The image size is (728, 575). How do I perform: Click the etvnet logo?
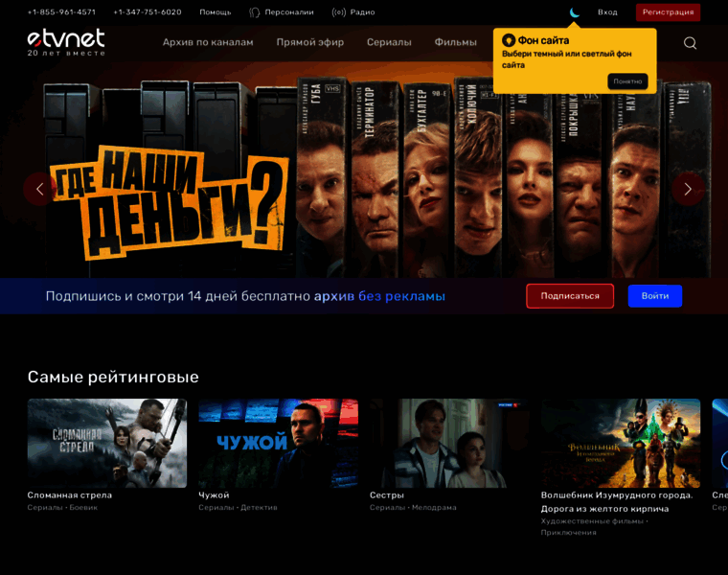coord(66,43)
